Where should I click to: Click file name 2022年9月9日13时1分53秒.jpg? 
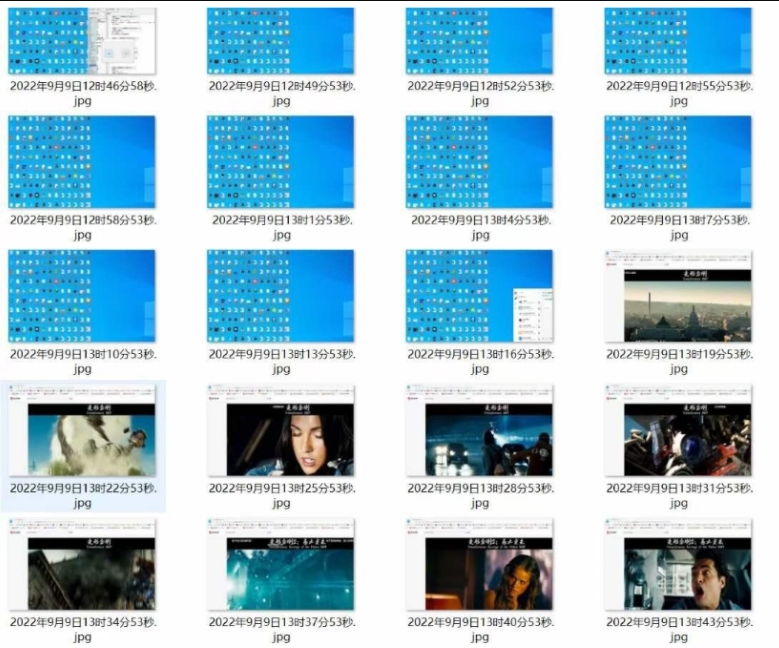pos(282,228)
